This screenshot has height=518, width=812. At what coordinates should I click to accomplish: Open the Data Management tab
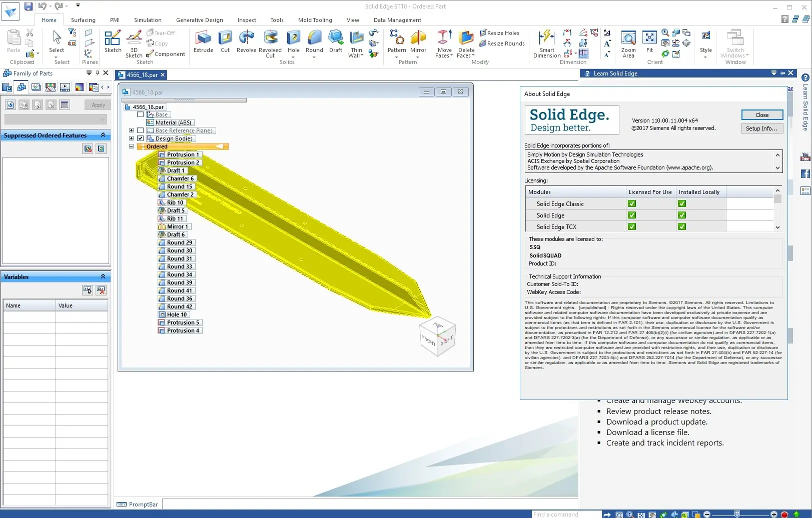click(397, 20)
